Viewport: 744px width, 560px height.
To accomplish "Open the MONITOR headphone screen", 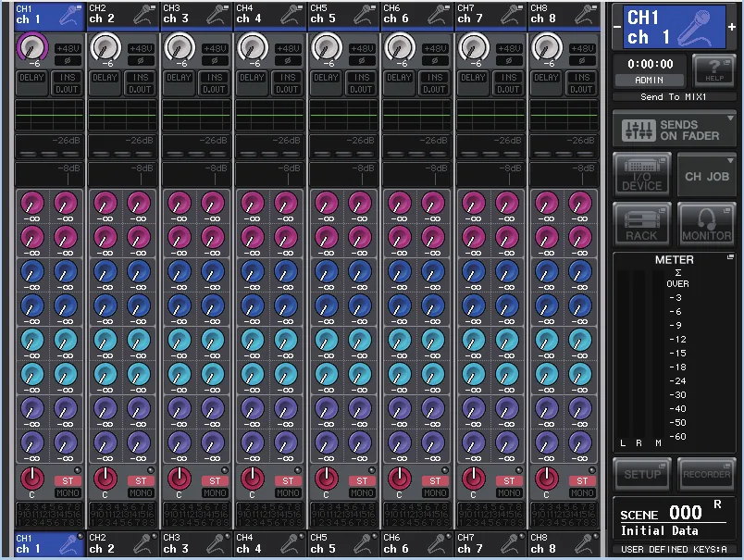I will [x=706, y=223].
